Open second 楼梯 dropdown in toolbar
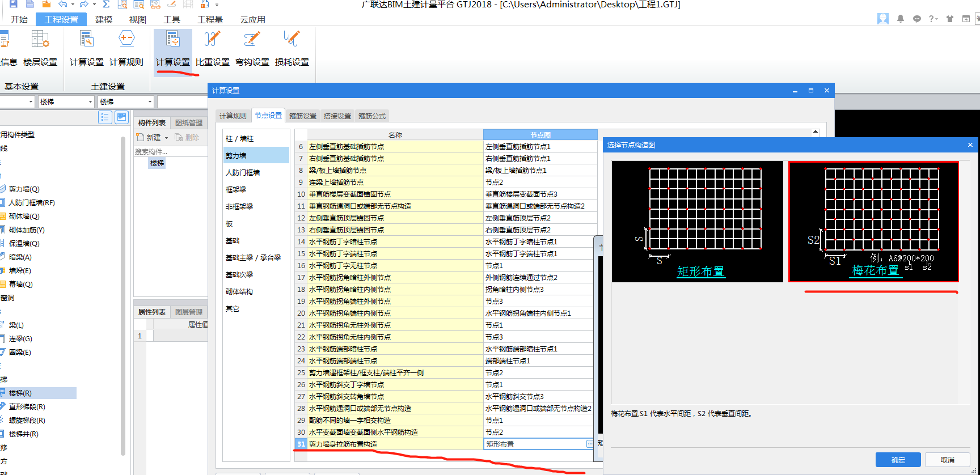The image size is (980, 475). point(125,101)
